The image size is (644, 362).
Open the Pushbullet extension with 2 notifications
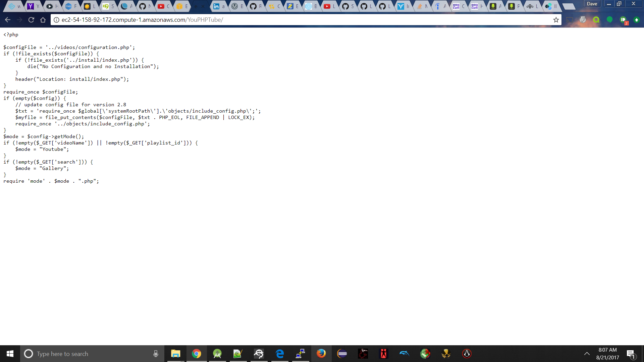[623, 20]
